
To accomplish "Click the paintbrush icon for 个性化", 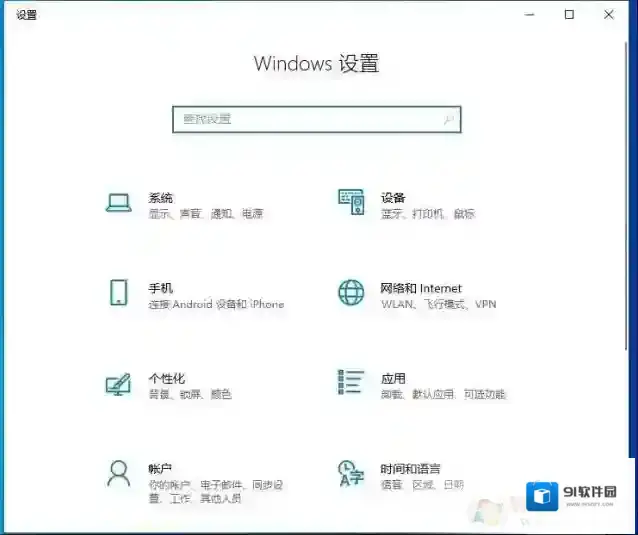I will pyautogui.click(x=119, y=384).
